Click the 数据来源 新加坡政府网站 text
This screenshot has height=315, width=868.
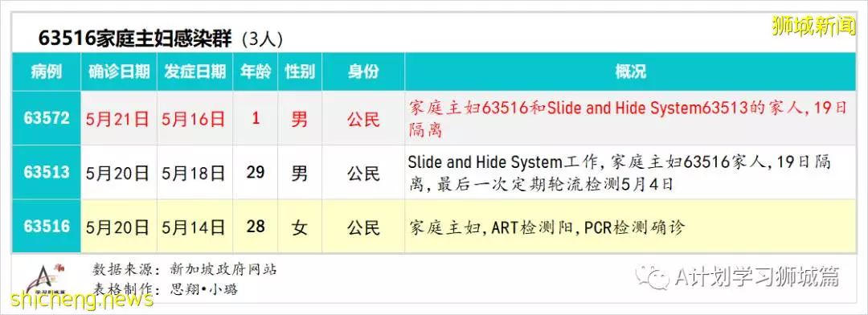coord(184,270)
